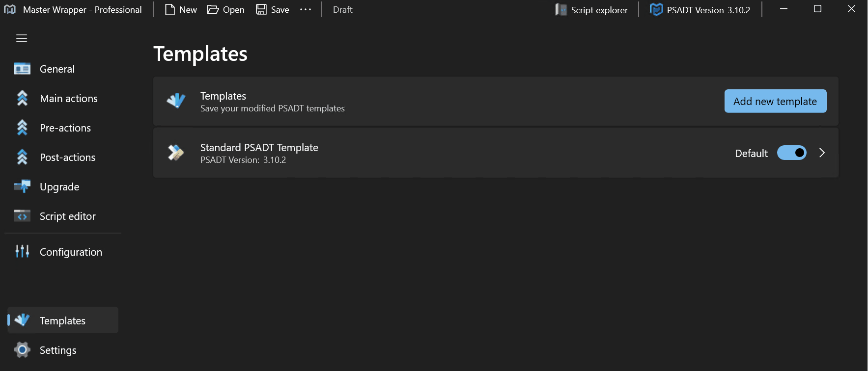
Task: Minimize the Master Wrapper window
Action: point(784,9)
